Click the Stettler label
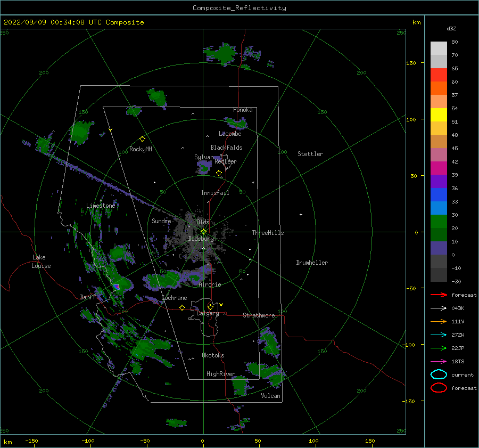Screen dimensions: 479x448 coord(310,154)
